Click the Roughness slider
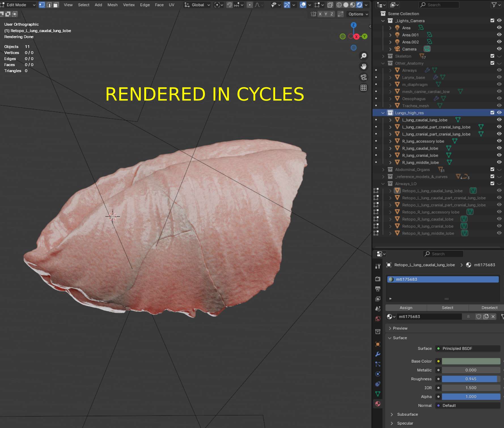The width and height of the screenshot is (504, 428). (x=471, y=379)
